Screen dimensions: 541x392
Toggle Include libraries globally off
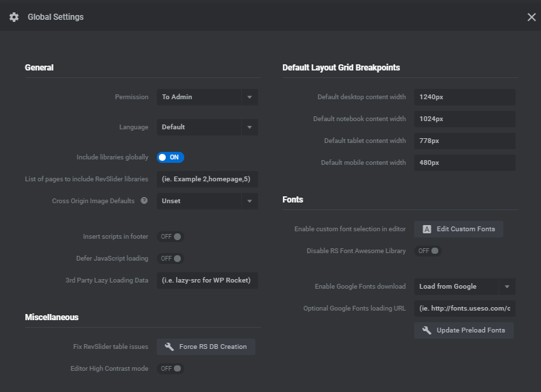point(171,157)
